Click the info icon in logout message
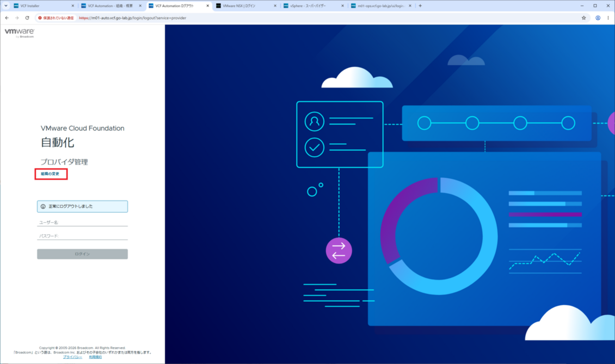Image resolution: width=615 pixels, height=364 pixels. coord(43,207)
